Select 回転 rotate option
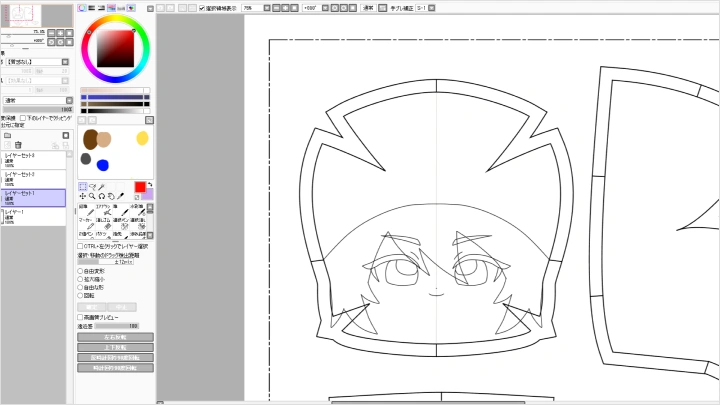This screenshot has width=720, height=405. tap(80, 295)
